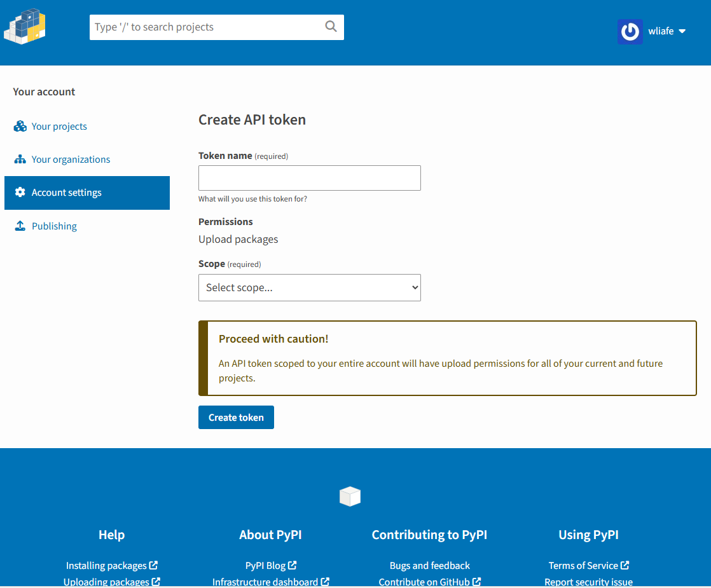Click the search magnifying glass icon
This screenshot has height=588, width=711.
331,27
